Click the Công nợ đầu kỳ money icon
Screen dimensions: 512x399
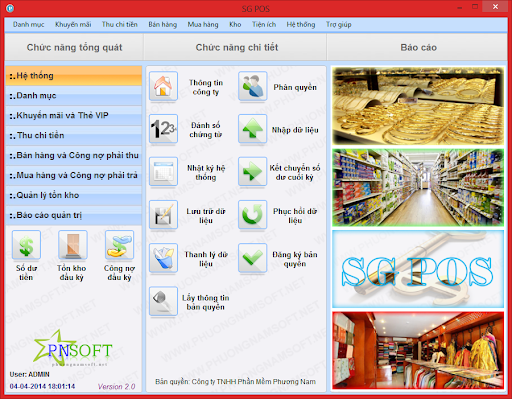(x=119, y=245)
